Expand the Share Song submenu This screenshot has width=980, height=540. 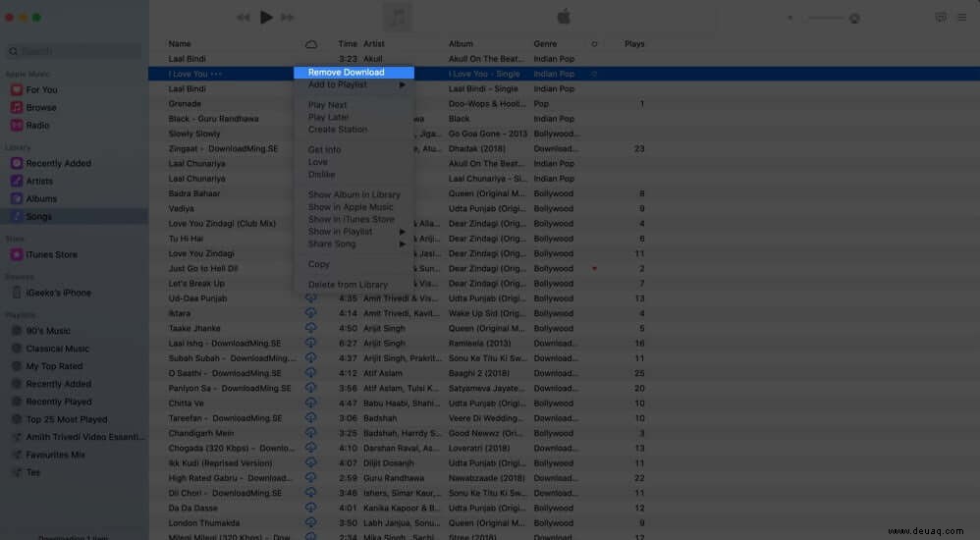click(x=354, y=243)
